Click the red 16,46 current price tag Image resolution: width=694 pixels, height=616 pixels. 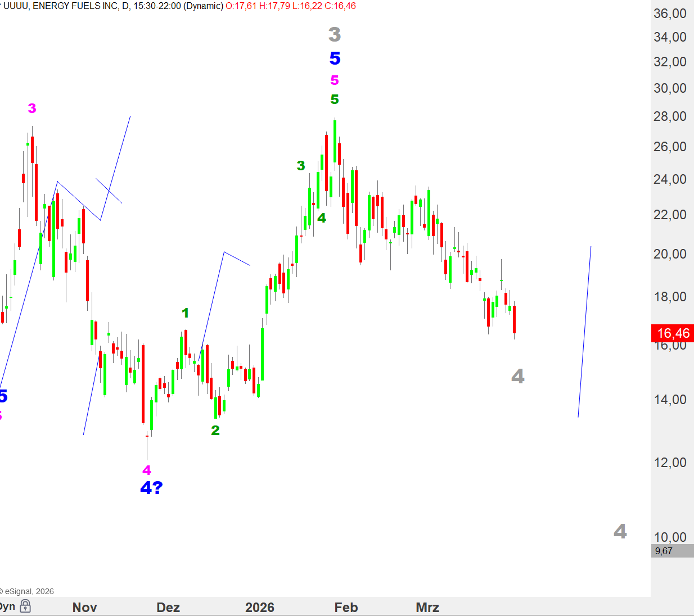pos(673,333)
